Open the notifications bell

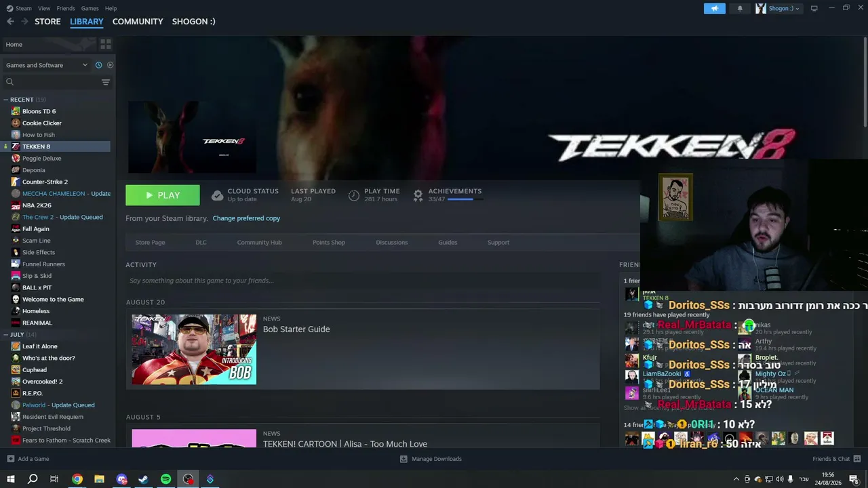coord(740,8)
